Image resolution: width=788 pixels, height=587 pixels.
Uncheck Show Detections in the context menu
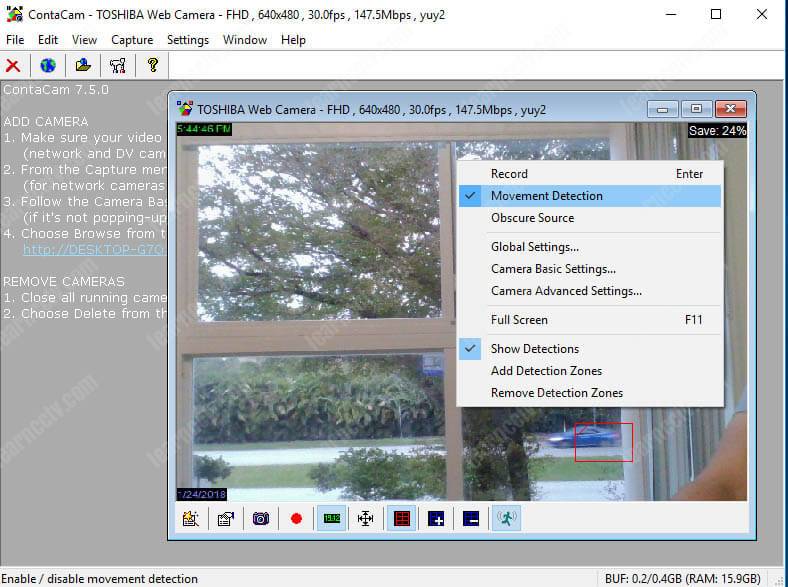click(x=534, y=349)
